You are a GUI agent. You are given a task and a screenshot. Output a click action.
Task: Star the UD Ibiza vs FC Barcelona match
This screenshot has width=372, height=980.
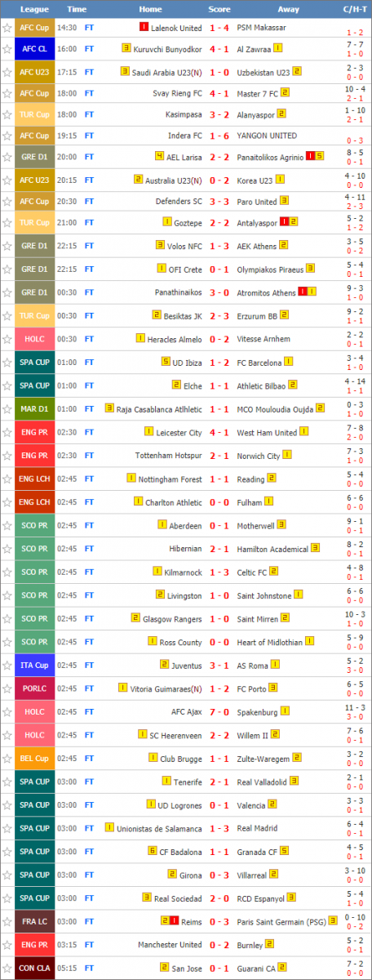point(7,363)
